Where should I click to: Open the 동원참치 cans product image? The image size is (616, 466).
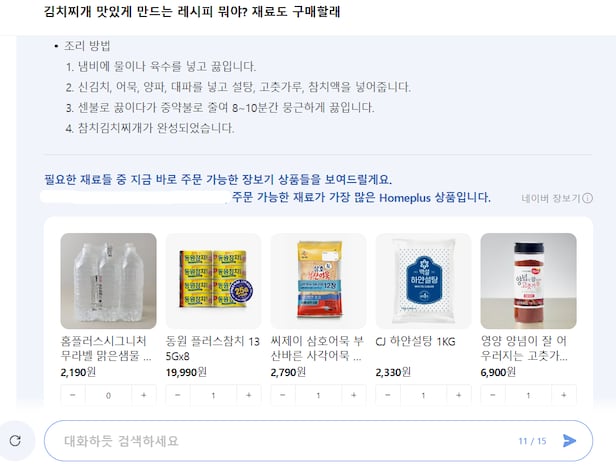coord(213,281)
